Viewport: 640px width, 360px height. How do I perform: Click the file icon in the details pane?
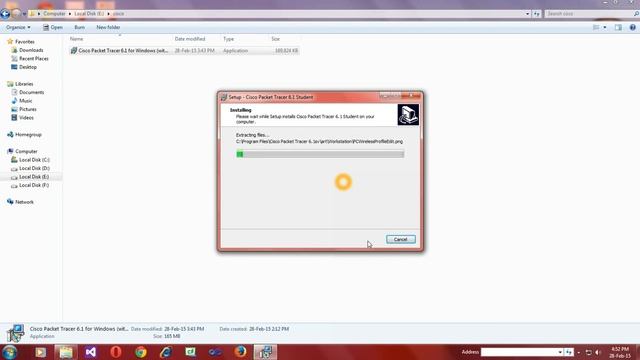click(15, 333)
